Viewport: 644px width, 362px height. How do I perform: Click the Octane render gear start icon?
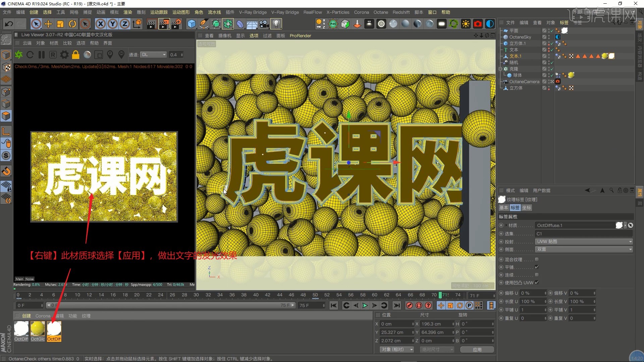pos(19,55)
